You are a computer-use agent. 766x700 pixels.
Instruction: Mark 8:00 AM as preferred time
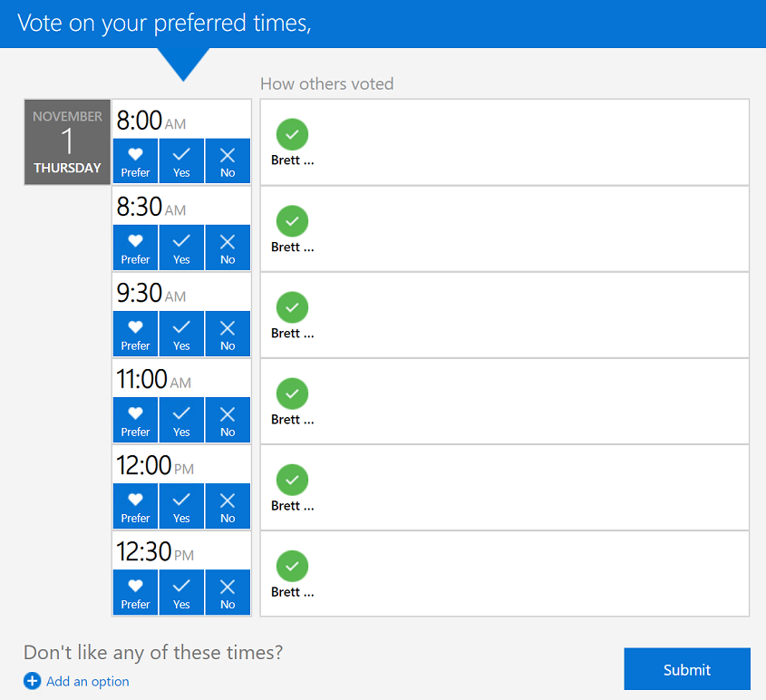135,160
